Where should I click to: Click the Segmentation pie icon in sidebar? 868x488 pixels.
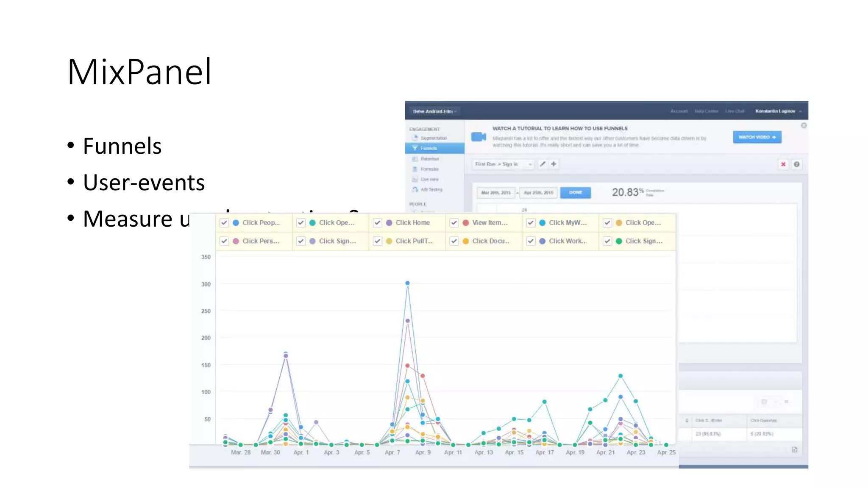click(415, 138)
